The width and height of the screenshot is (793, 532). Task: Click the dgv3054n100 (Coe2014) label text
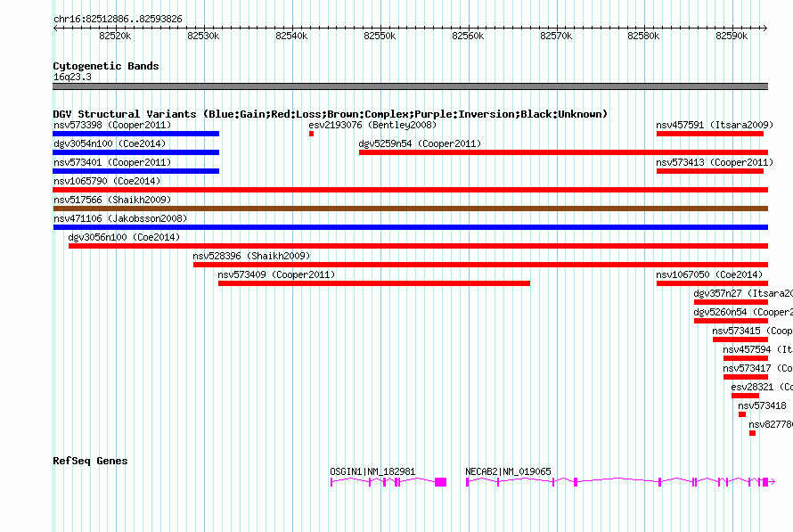coord(110,143)
